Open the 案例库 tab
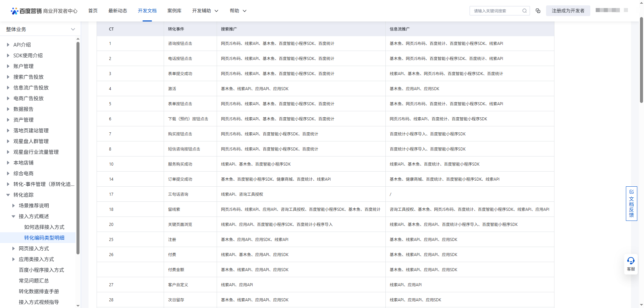The width and height of the screenshot is (644, 308). pos(174,11)
